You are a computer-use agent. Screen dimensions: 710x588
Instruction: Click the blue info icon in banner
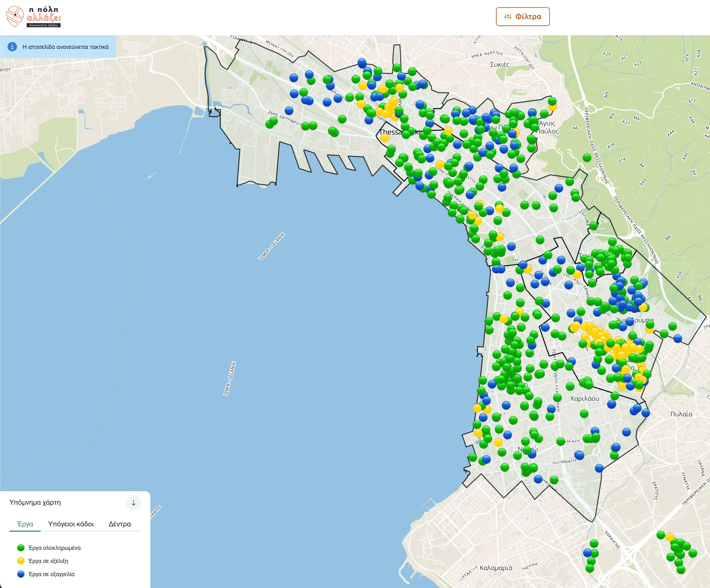[x=12, y=47]
